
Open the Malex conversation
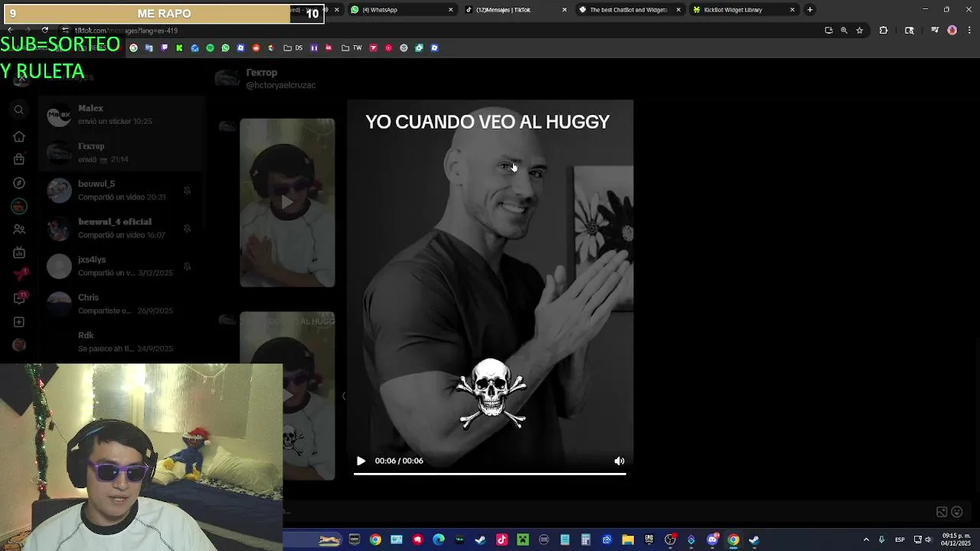pyautogui.click(x=121, y=115)
